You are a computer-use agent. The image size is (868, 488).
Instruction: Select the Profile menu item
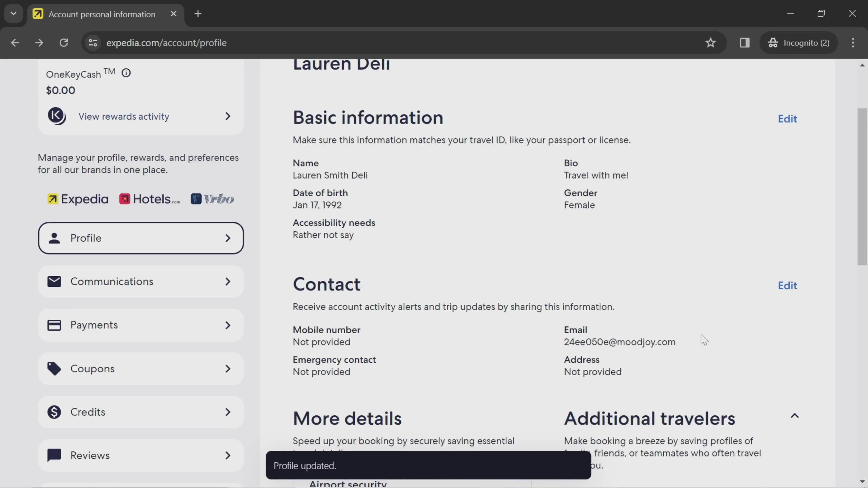[x=141, y=238]
